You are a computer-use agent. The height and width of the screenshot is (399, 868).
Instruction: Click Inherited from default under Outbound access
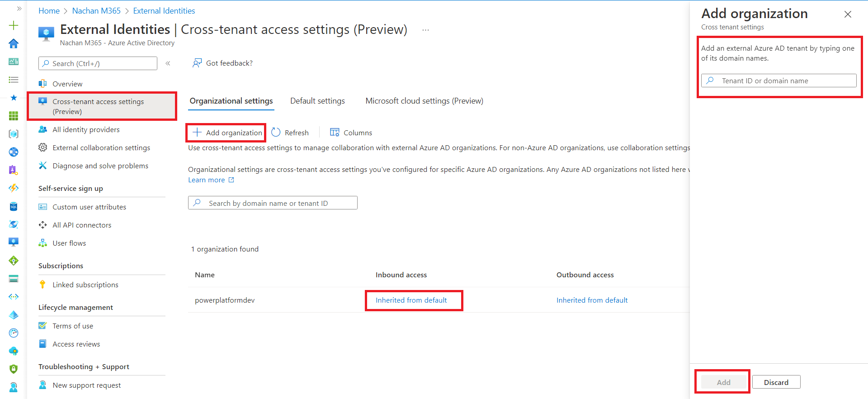[x=592, y=300]
